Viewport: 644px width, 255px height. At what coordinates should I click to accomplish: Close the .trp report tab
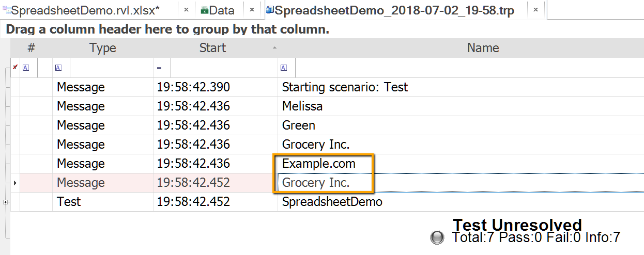pos(536,10)
